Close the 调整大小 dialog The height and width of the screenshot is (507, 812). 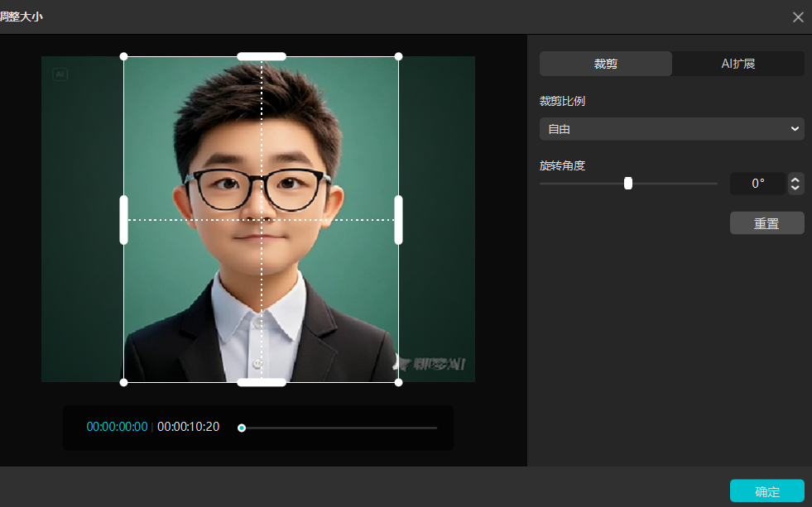[x=798, y=17]
